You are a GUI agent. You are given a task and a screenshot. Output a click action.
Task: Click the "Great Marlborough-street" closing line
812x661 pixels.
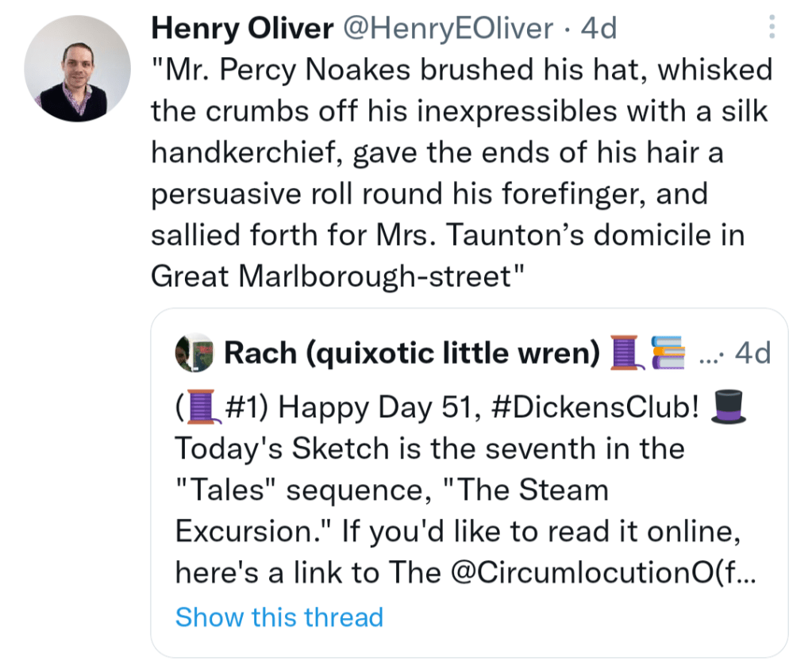(340, 275)
